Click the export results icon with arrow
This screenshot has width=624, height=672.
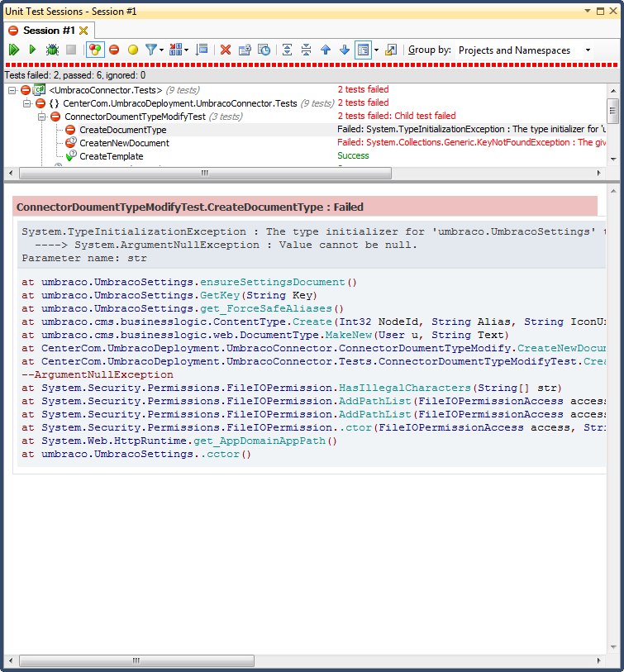point(391,50)
